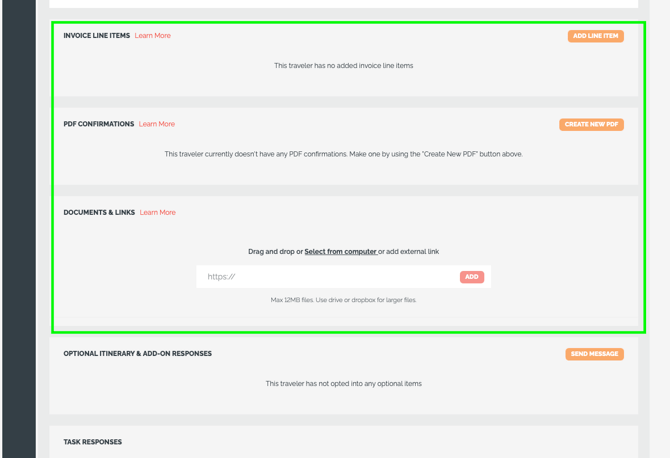The width and height of the screenshot is (670, 458).
Task: Click the no PDF confirmations message text
Action: point(344,154)
